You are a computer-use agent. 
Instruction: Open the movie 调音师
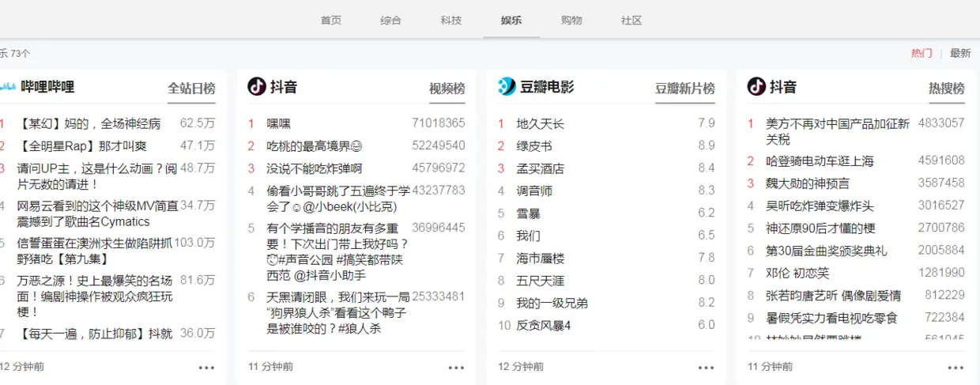click(x=534, y=191)
